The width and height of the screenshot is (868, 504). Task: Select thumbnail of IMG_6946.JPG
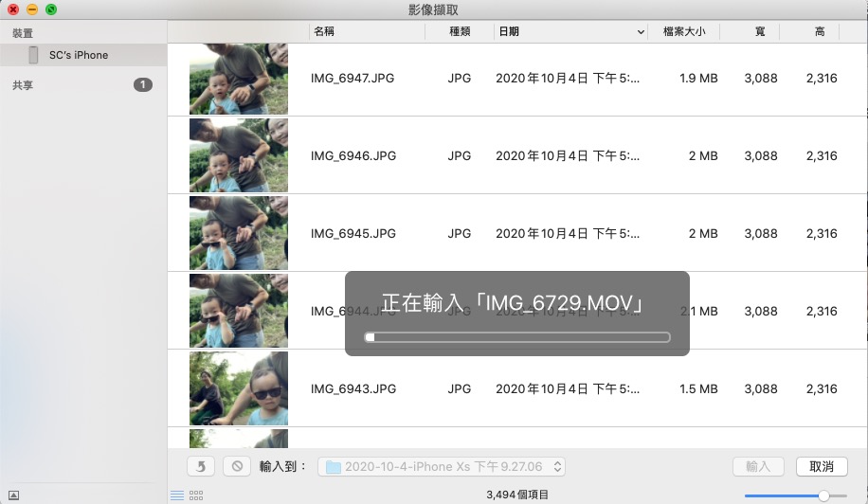click(x=239, y=155)
